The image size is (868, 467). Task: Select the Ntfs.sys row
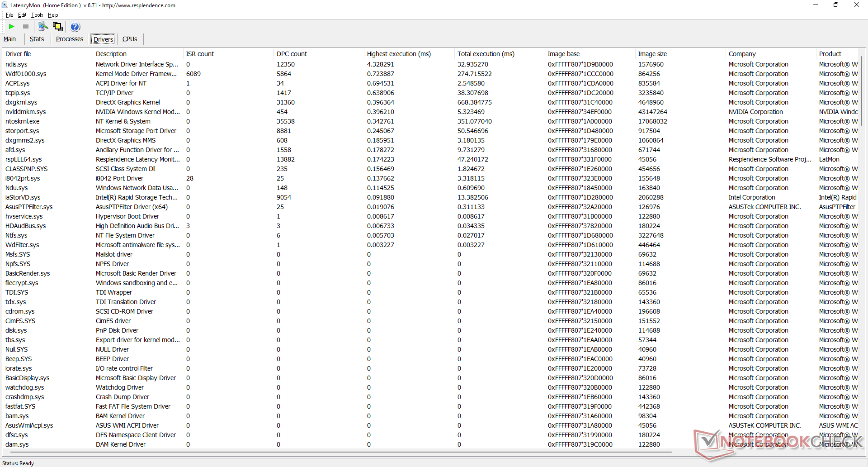coord(430,235)
